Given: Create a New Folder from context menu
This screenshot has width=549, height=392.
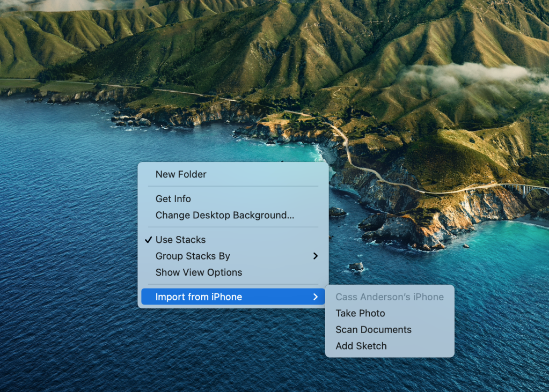Looking at the screenshot, I should [181, 174].
